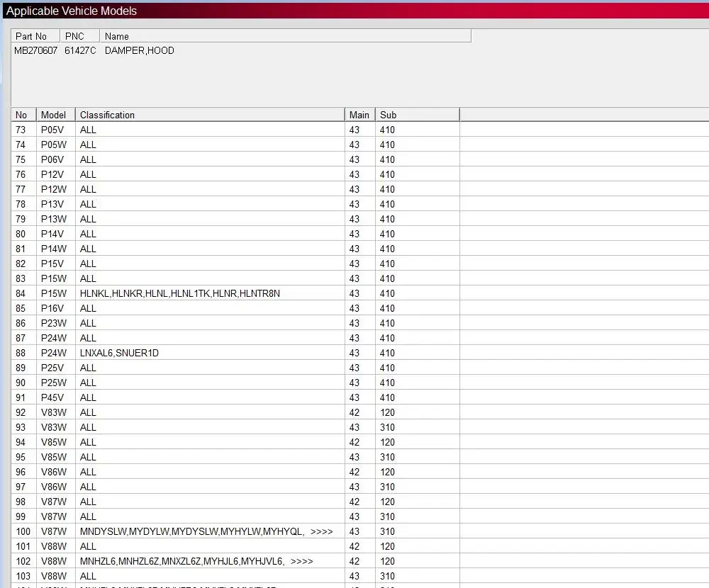Click Main value 43 in row 73
The image size is (709, 588).
354,130
